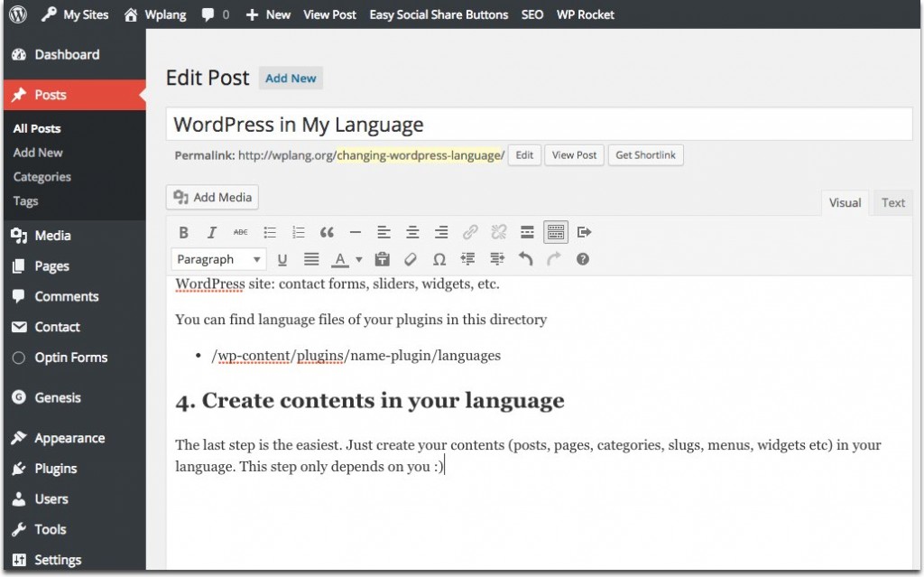Insert special character omega icon
Screen dimensions: 924x577
[439, 259]
